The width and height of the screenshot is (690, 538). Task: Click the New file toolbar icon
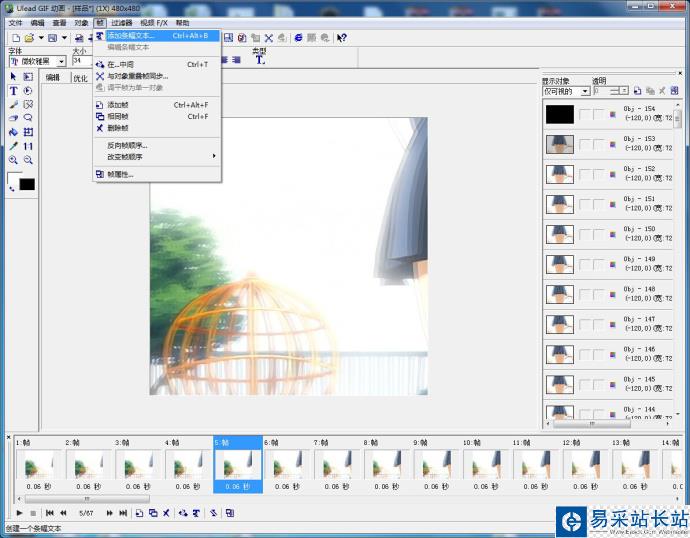pyautogui.click(x=16, y=38)
